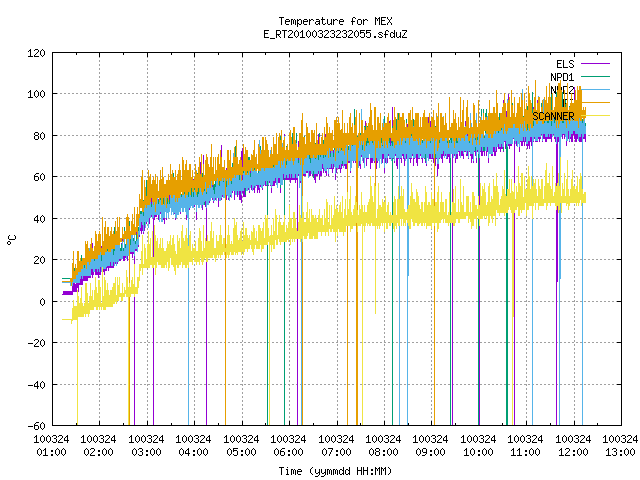This screenshot has width=640, height=480.
Task: Click the x-axis time label 10:00
Action: [478, 452]
